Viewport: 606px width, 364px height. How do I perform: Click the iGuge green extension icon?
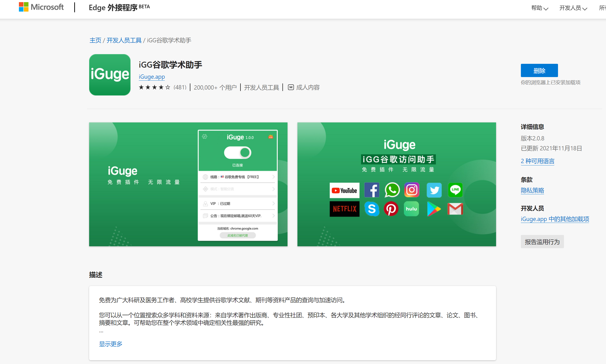110,74
